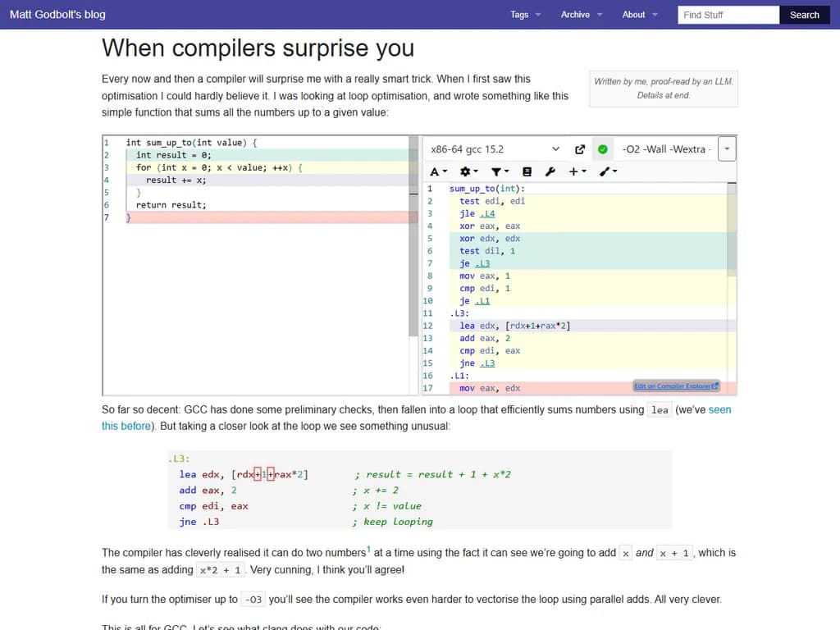Open 'Edit on Compiler Explorer' link
The image size is (840, 630).
pos(676,386)
